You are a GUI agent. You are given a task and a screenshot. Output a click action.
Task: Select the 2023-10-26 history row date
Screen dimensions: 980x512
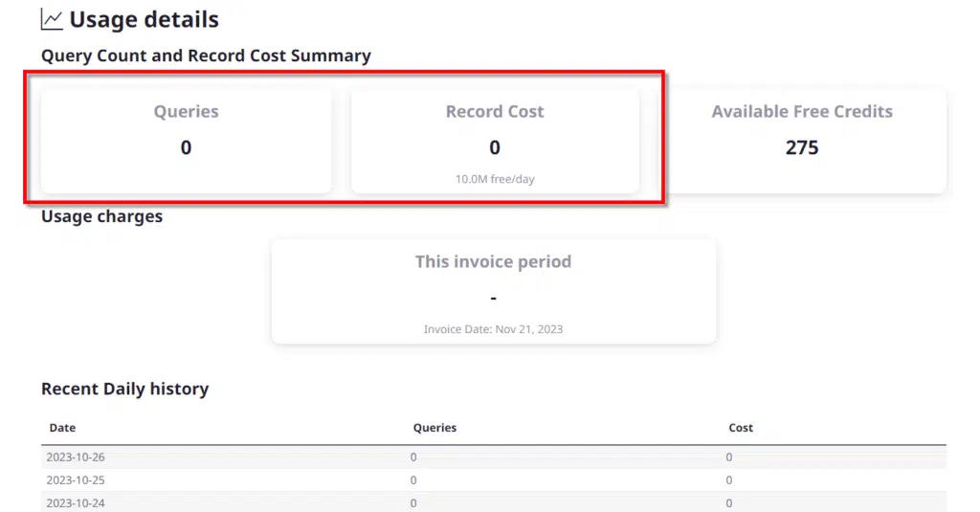pos(76,457)
